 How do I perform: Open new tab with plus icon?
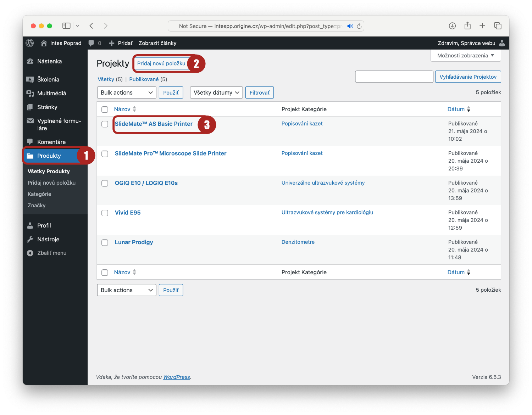[482, 26]
